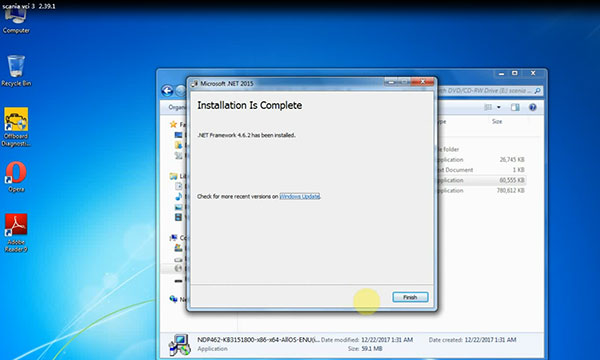Toggle the preview pane icon
This screenshot has height=360, width=600.
(x=515, y=107)
